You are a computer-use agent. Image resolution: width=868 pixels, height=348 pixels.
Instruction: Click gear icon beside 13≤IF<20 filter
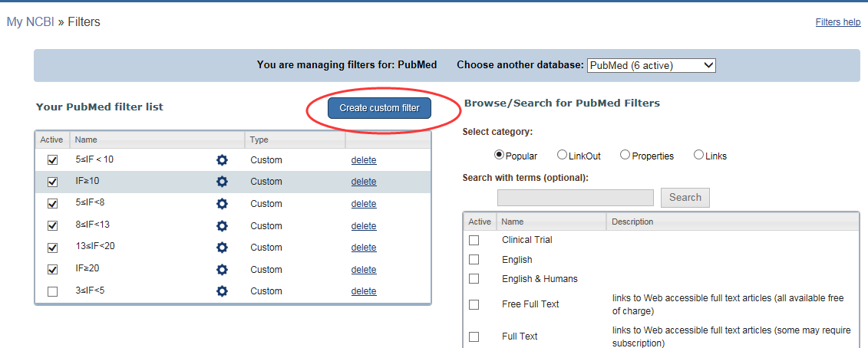222,248
